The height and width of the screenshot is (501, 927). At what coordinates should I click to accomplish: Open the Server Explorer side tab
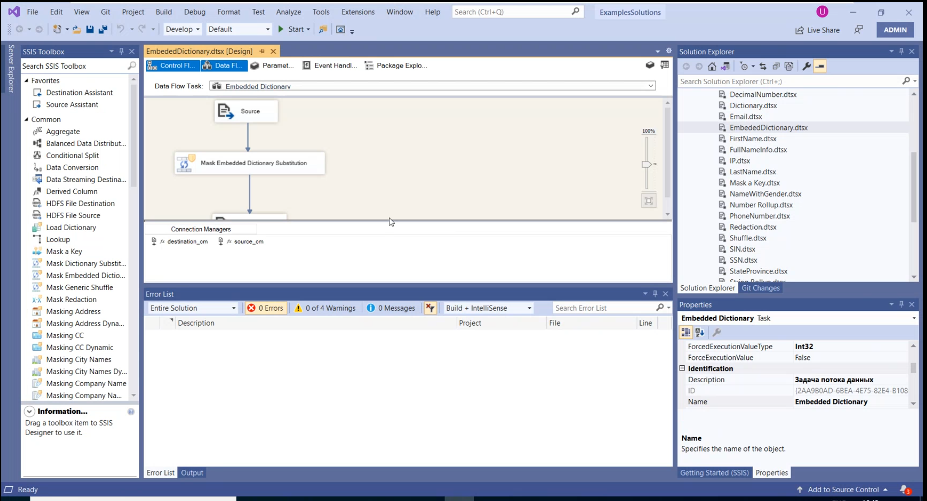point(11,69)
